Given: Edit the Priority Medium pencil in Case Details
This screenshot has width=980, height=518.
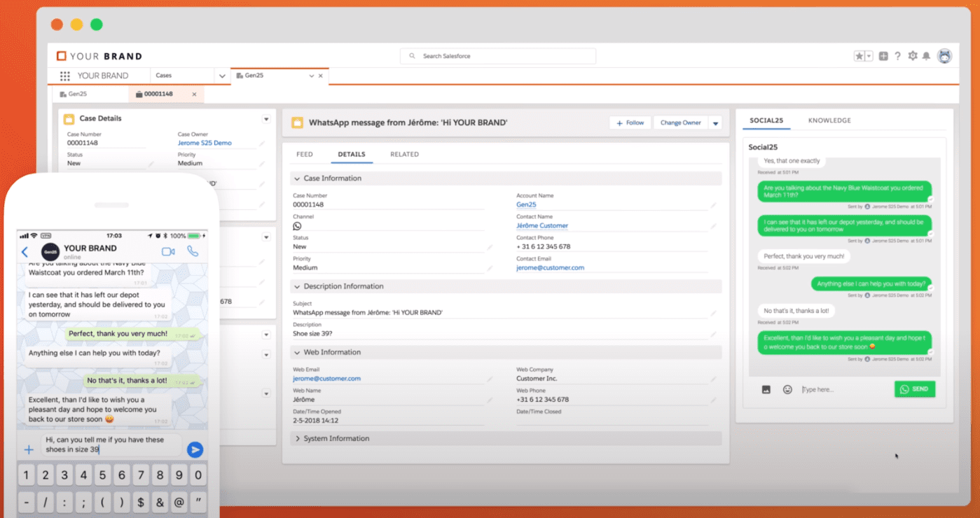Looking at the screenshot, I should pos(261,164).
